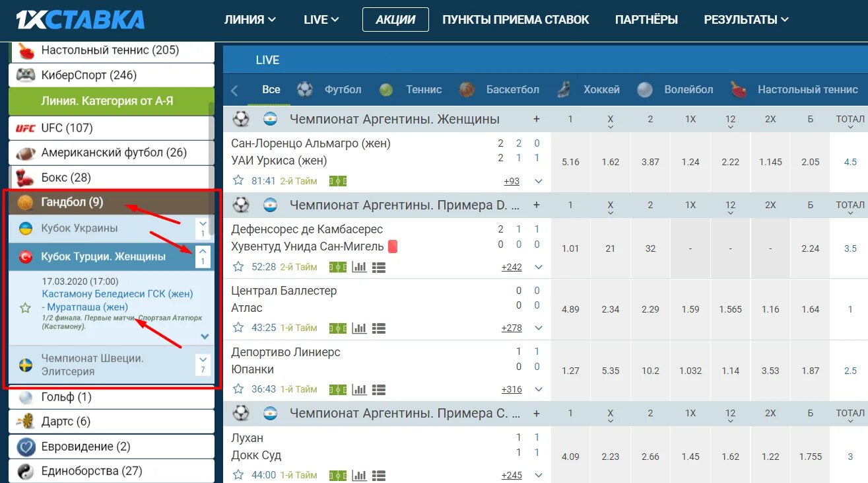Screen dimensions: 868x483
Task: Go to Пункты приема ставок
Action: click(516, 20)
